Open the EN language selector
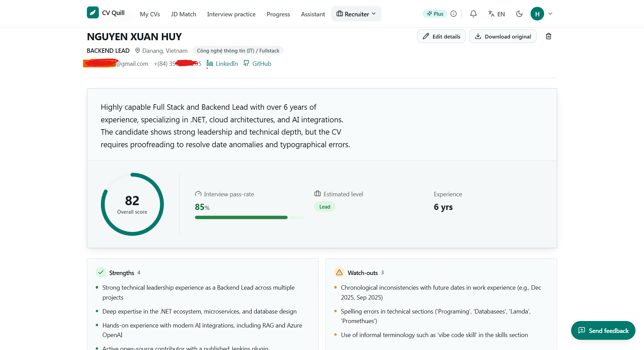The height and width of the screenshot is (350, 644). point(496,14)
